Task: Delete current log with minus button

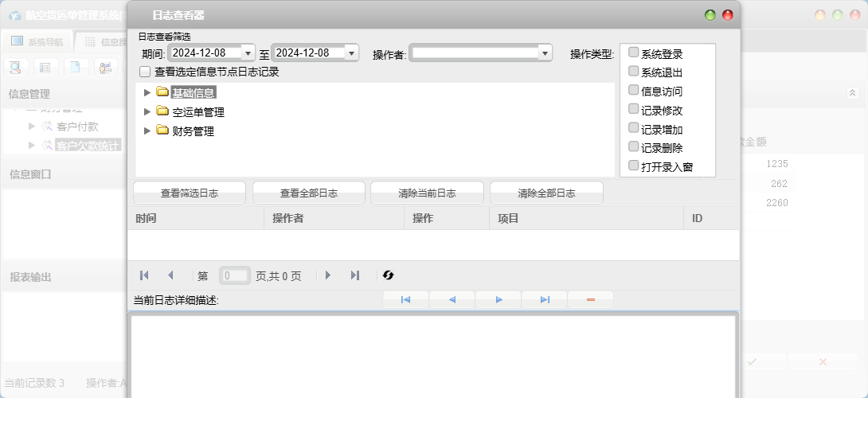Action: click(591, 300)
